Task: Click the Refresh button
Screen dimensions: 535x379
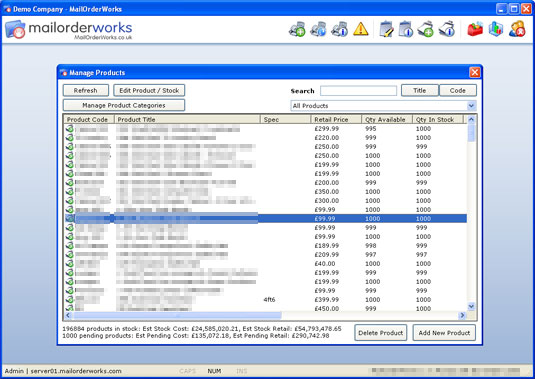Action: coord(86,90)
